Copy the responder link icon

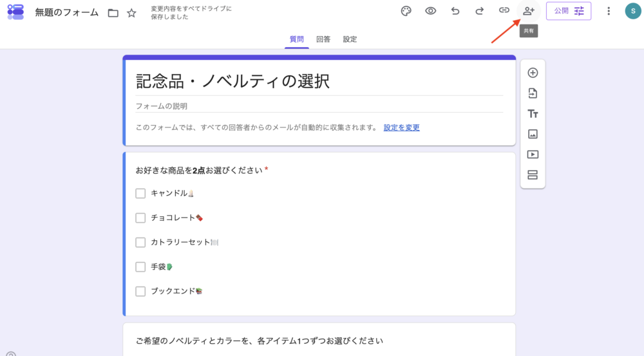[x=504, y=11]
